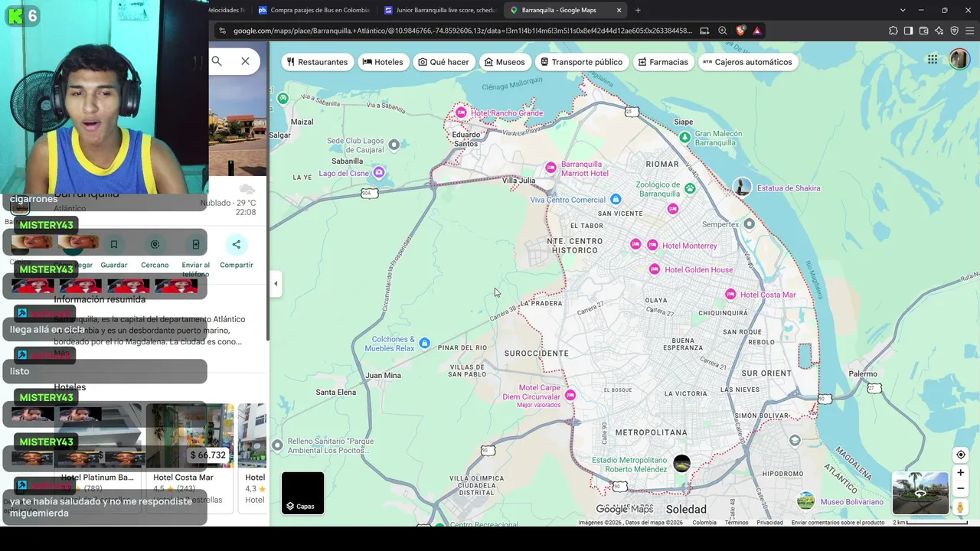980x551 pixels.
Task: Switch to Junior Barranquilla live score tab
Action: pos(439,10)
